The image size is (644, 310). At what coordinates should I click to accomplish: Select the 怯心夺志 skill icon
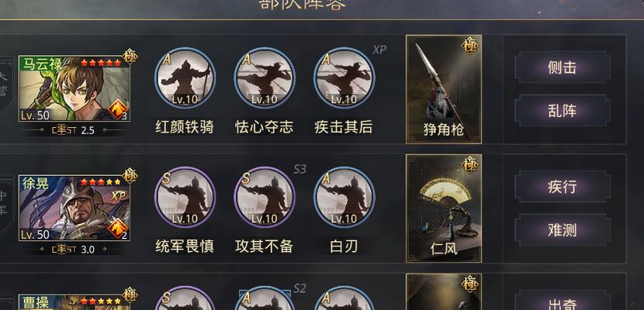(x=265, y=78)
